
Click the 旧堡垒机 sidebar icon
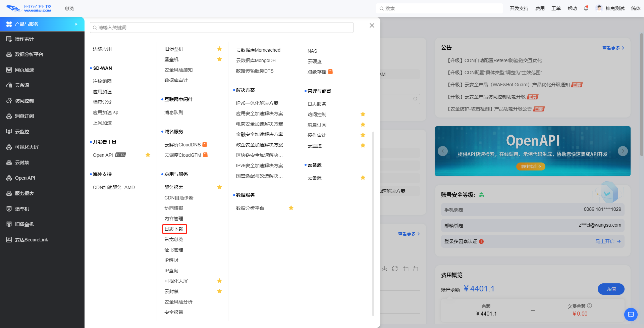(x=9, y=224)
